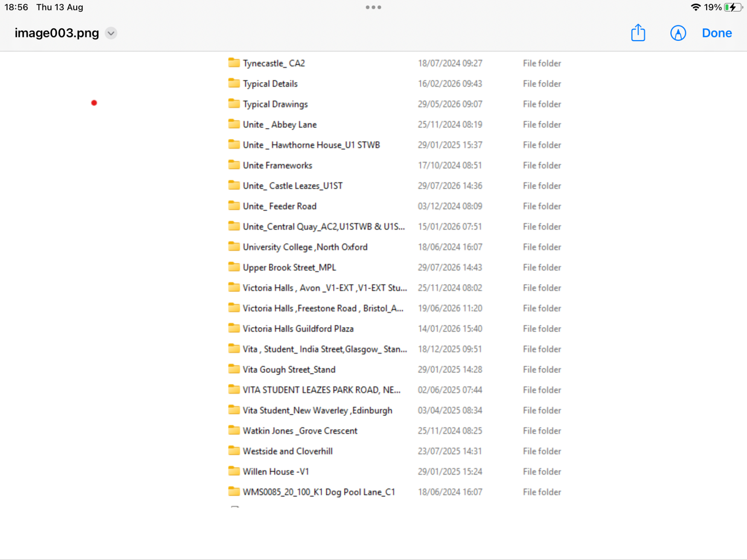Click the Victoria Halls , Avon _V1-EXT name
The image size is (747, 560).
point(325,288)
